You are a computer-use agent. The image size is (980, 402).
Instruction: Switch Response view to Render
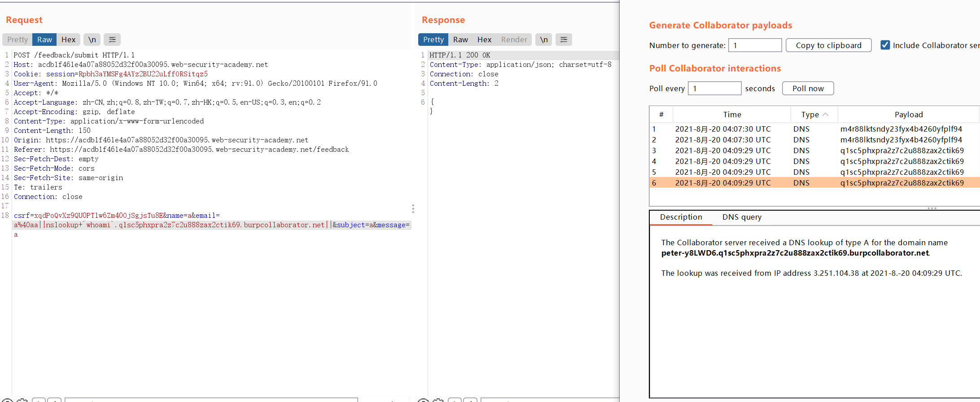tap(514, 40)
